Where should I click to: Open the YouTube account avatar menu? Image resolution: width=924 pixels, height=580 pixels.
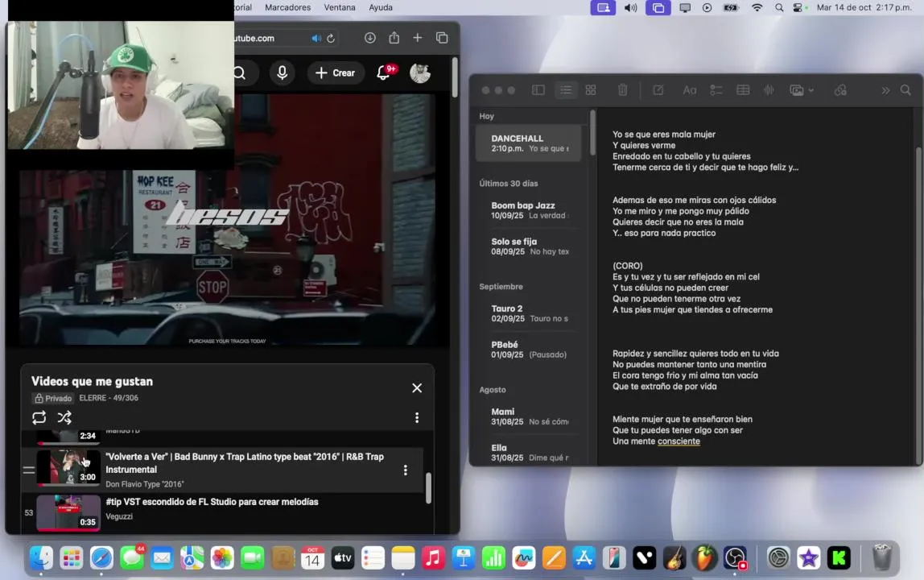pos(420,73)
